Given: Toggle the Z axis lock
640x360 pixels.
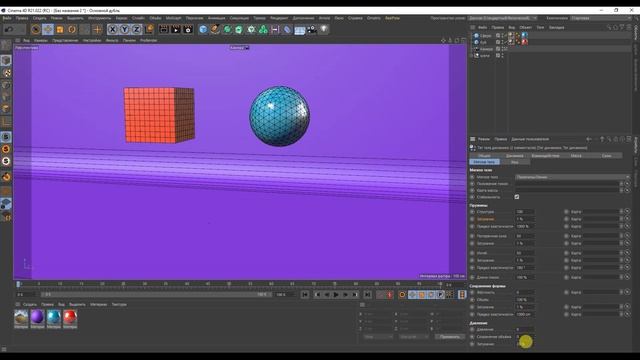Looking at the screenshot, I should (136, 29).
